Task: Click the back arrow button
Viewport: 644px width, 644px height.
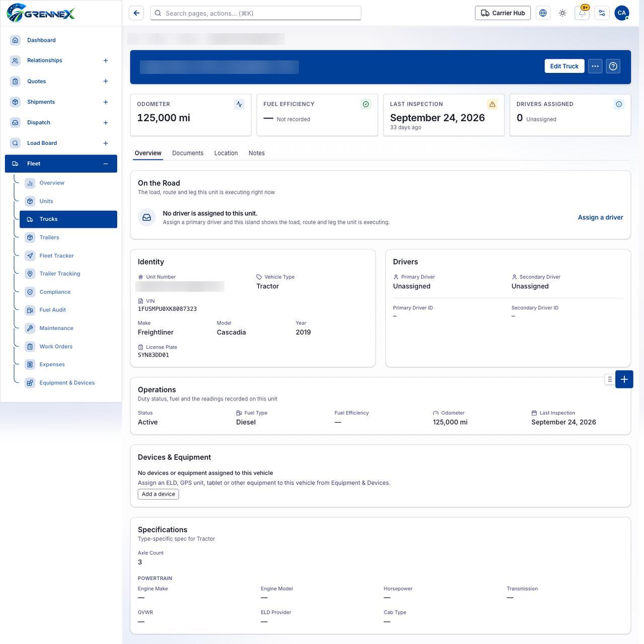Action: pyautogui.click(x=136, y=13)
